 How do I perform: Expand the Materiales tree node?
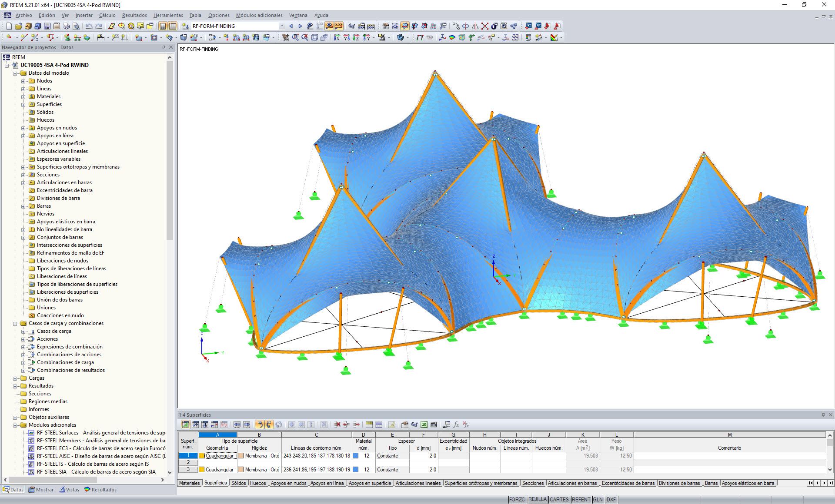(23, 96)
